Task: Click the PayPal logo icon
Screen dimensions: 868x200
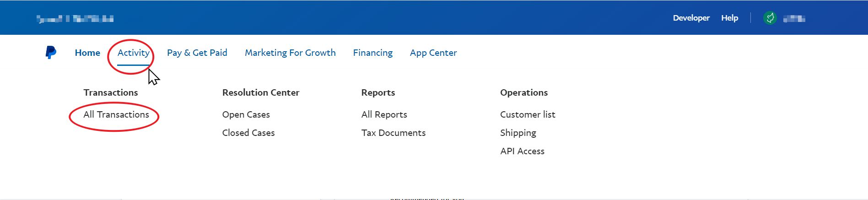Action: click(51, 53)
